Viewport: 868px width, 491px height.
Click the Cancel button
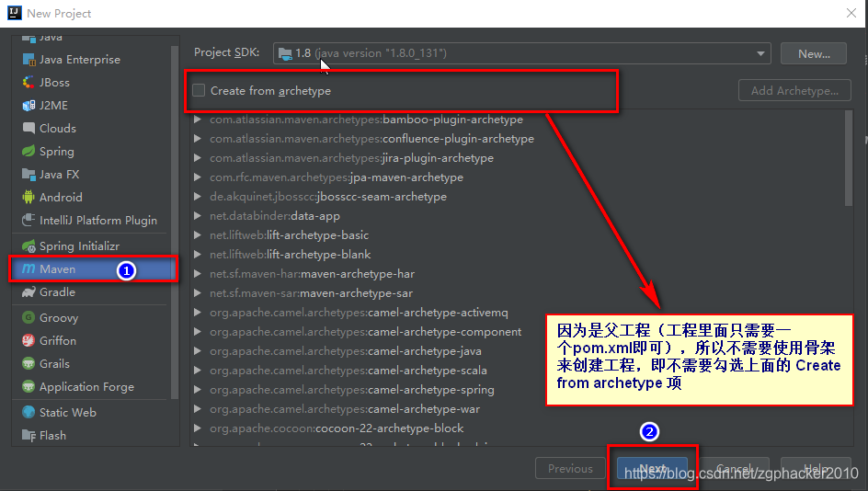point(734,469)
